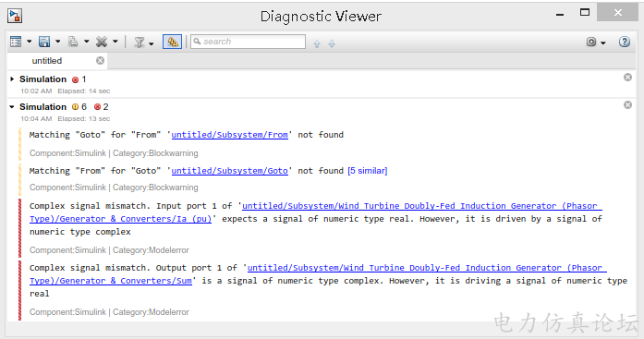The width and height of the screenshot is (644, 339).
Task: Click 'Component:Simulink | Category:Blockwarning' under From message
Action: tap(114, 153)
